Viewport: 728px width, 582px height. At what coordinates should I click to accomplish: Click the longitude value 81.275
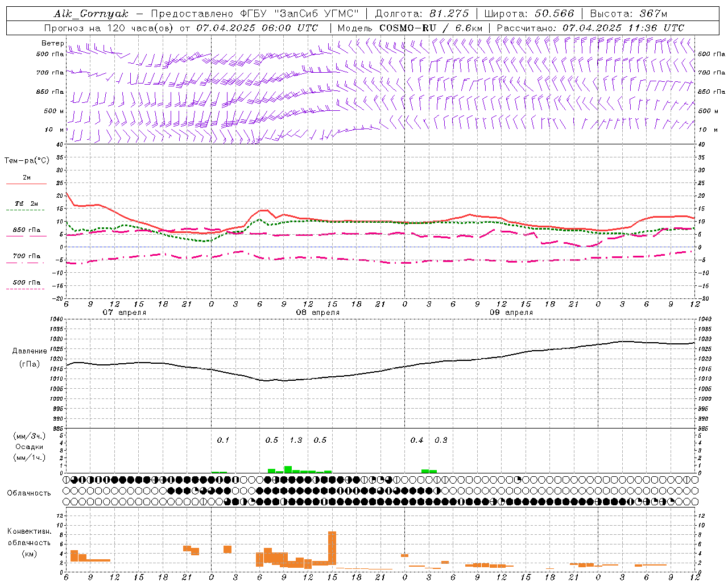449,14
